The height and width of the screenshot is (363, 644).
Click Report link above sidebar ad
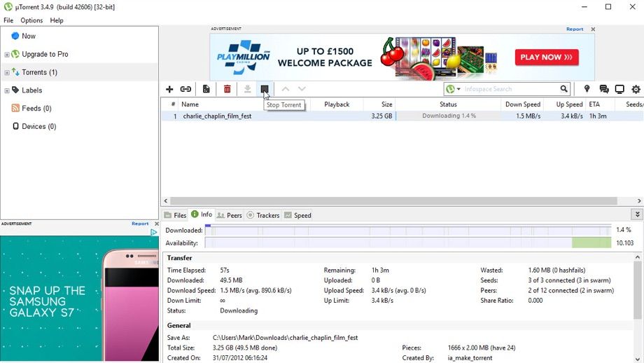(x=140, y=224)
